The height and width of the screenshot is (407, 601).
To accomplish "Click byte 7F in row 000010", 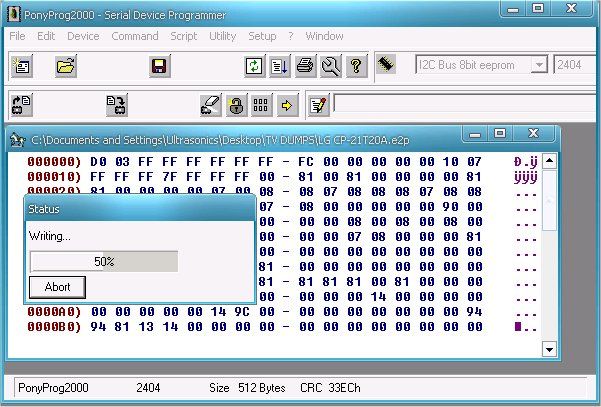I will click(x=170, y=177).
